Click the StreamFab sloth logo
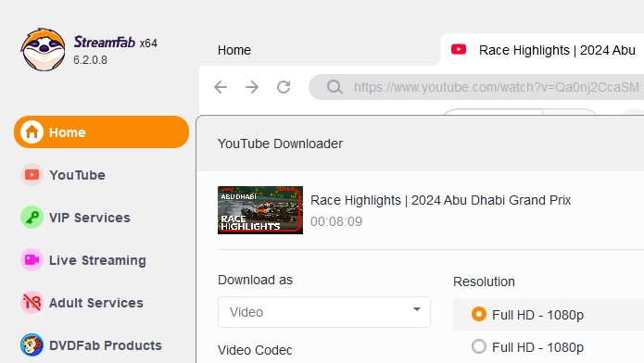The image size is (644, 363). coord(44,50)
